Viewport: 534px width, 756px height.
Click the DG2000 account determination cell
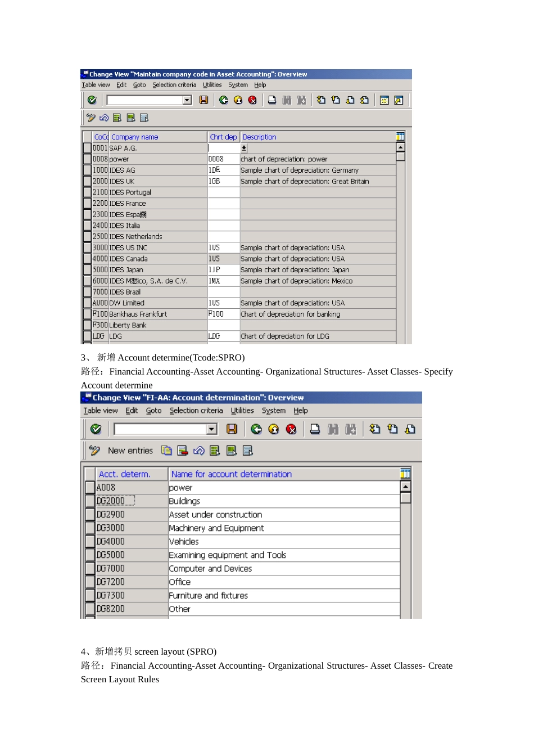click(x=132, y=501)
